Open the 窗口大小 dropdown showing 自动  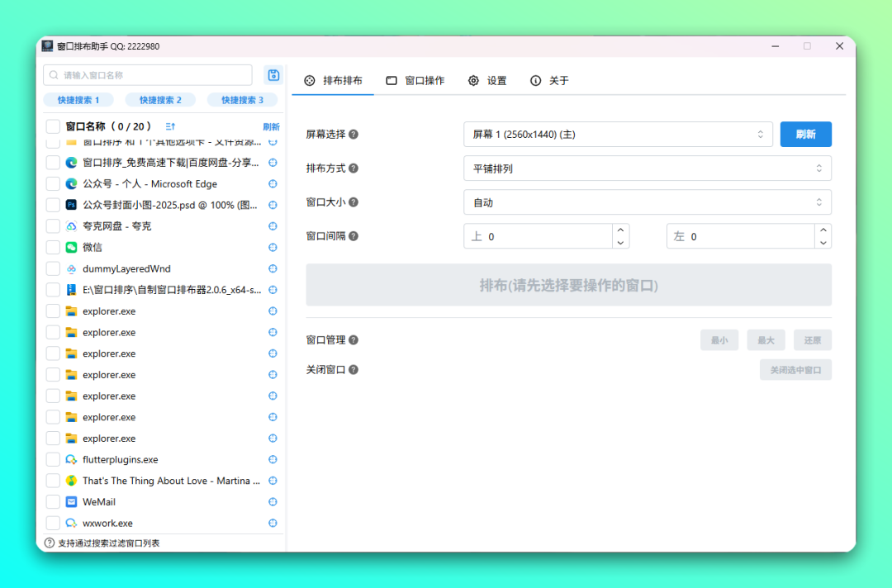(648, 202)
